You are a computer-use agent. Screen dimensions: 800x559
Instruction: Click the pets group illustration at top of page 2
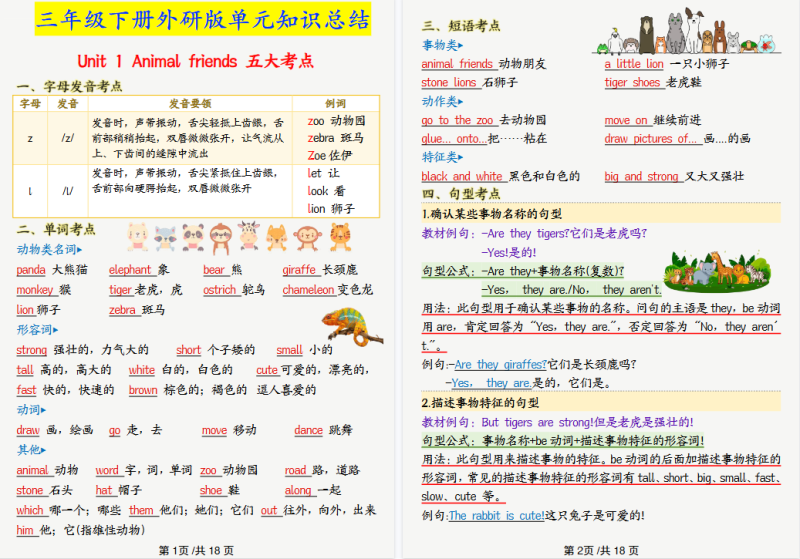tap(687, 32)
